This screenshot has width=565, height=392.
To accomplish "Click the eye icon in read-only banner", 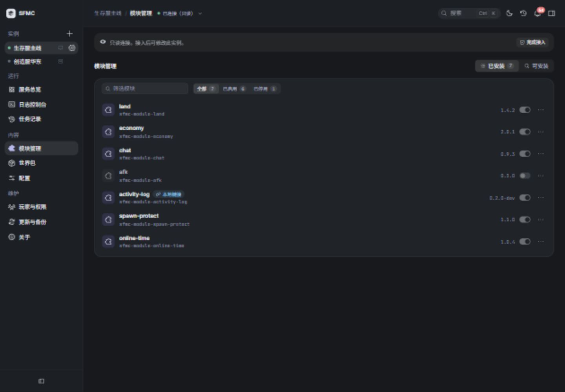I will [x=103, y=42].
